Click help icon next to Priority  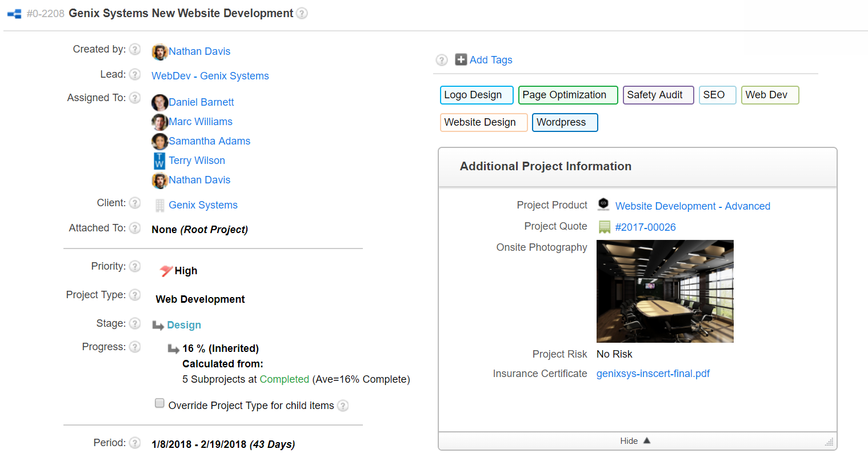[x=135, y=266]
